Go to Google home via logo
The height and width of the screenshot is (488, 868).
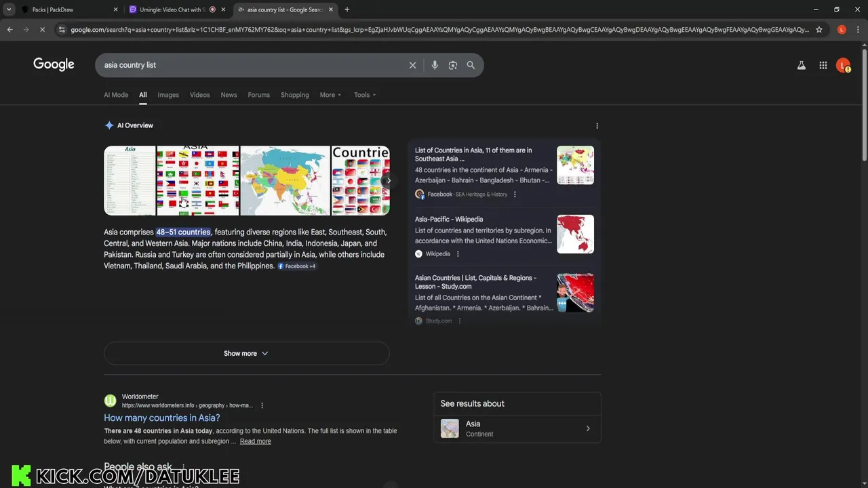(54, 64)
